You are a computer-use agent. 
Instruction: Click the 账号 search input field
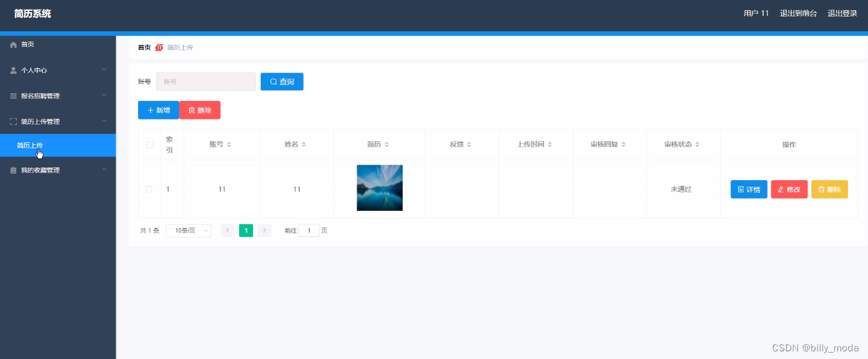pos(206,82)
